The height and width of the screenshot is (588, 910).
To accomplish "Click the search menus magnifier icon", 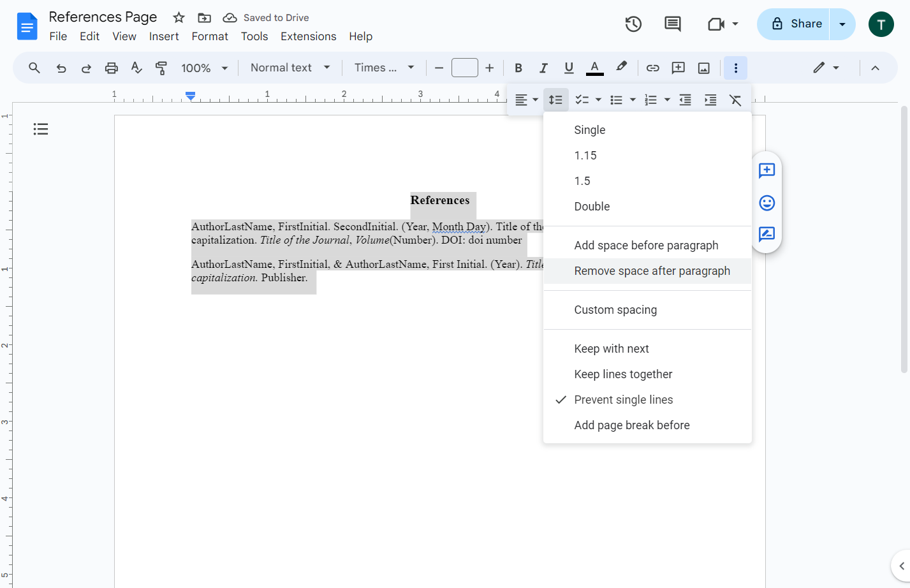I will click(34, 68).
